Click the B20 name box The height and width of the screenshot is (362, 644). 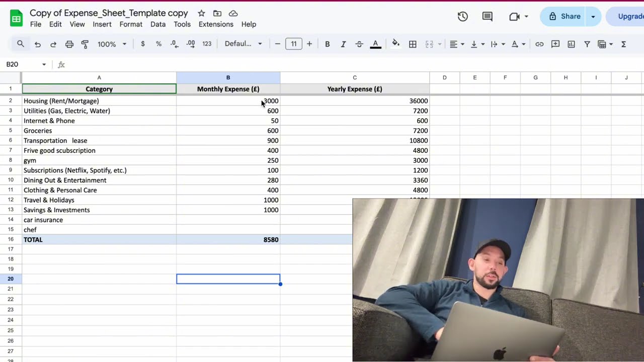pos(23,64)
